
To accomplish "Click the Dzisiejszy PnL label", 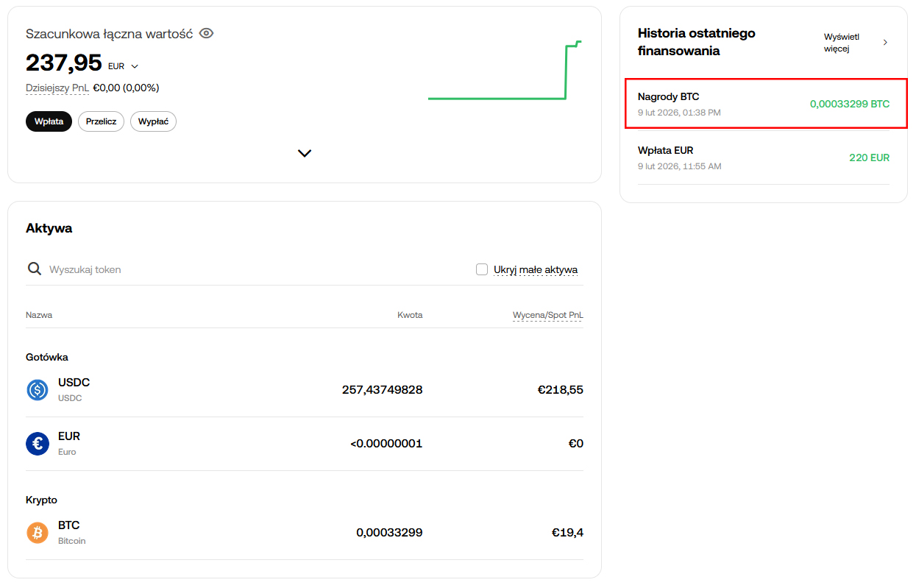I will click(x=57, y=88).
